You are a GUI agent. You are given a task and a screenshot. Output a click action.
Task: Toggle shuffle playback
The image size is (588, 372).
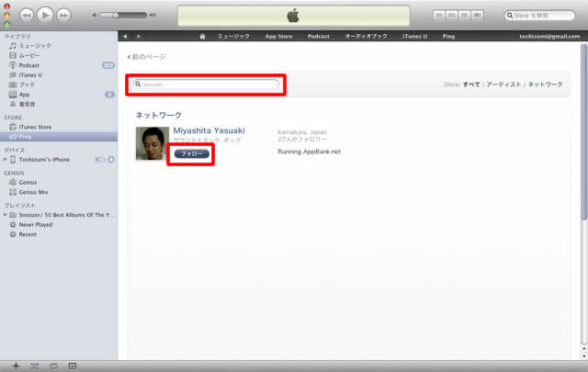coord(35,366)
